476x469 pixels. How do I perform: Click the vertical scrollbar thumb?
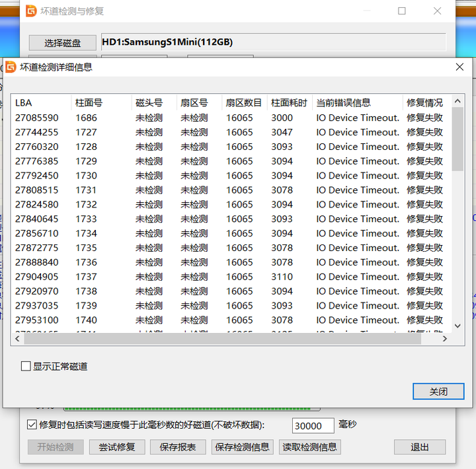(457, 139)
